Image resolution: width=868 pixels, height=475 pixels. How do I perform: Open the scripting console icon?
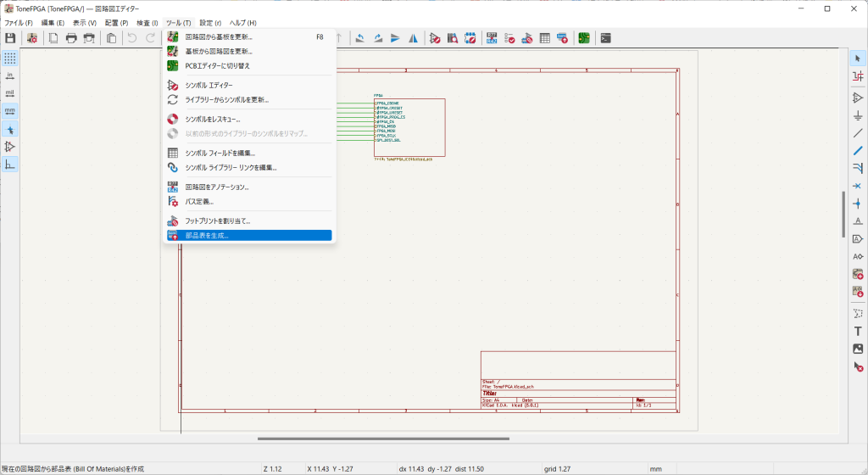coord(605,38)
